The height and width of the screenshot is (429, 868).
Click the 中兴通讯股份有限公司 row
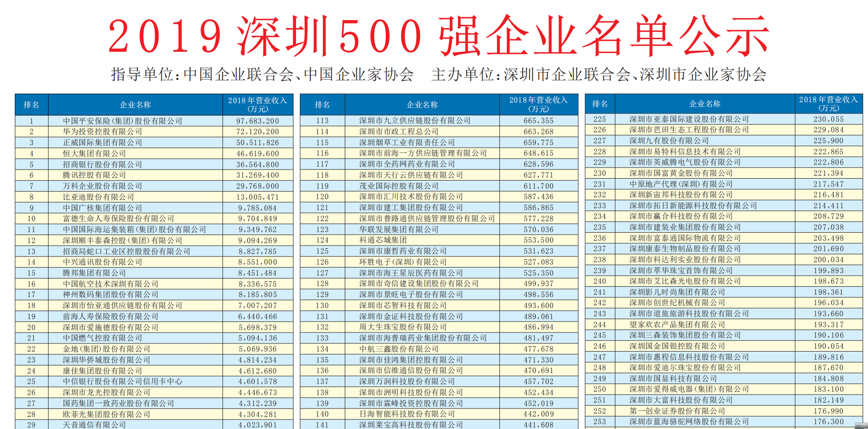103,262
